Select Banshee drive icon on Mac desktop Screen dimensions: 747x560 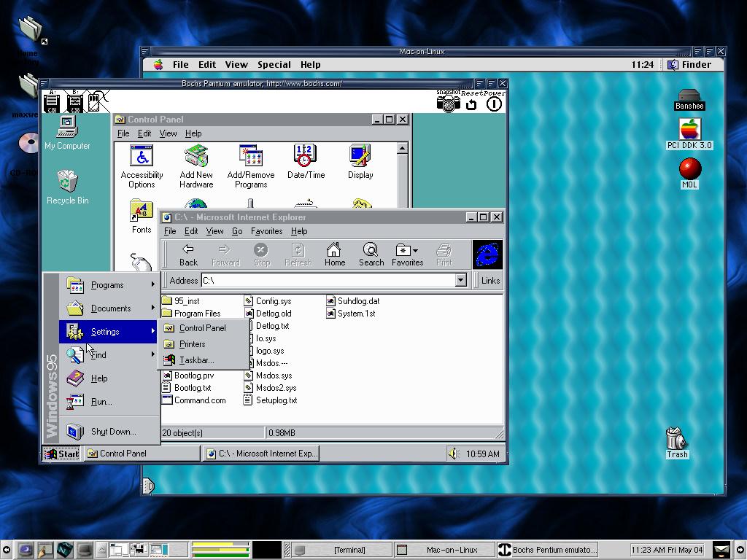point(689,100)
